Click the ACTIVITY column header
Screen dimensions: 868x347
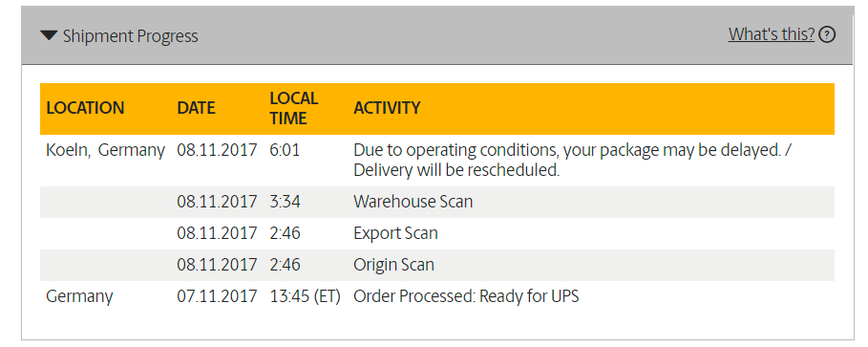(387, 107)
